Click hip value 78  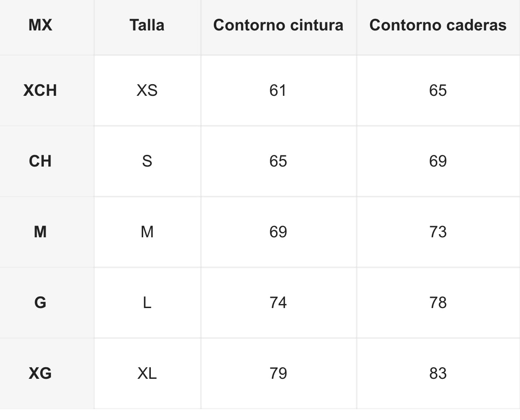438,303
